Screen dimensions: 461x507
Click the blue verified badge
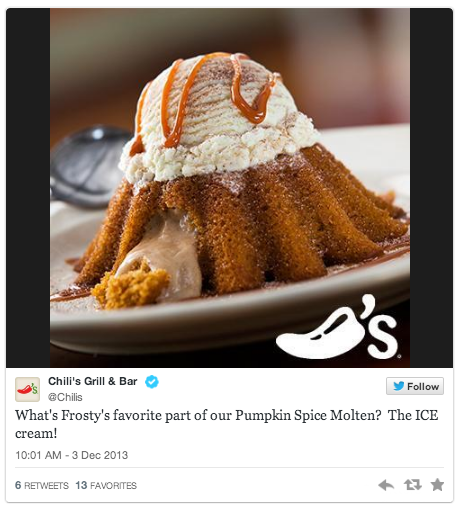point(152,382)
